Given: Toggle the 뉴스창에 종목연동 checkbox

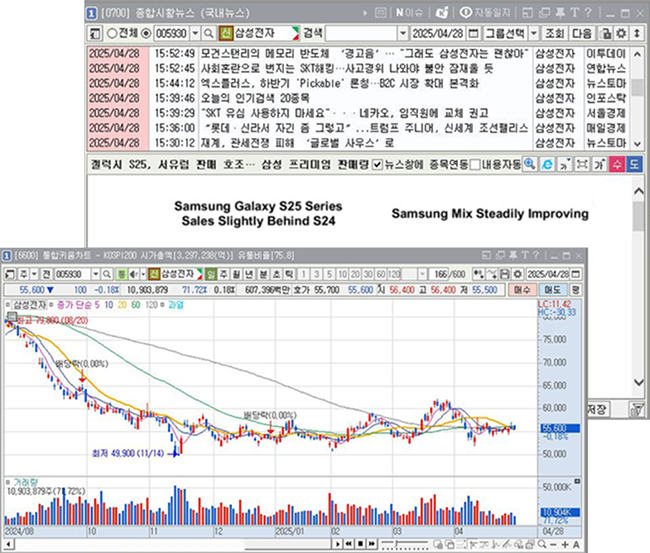Looking at the screenshot, I should (x=376, y=164).
